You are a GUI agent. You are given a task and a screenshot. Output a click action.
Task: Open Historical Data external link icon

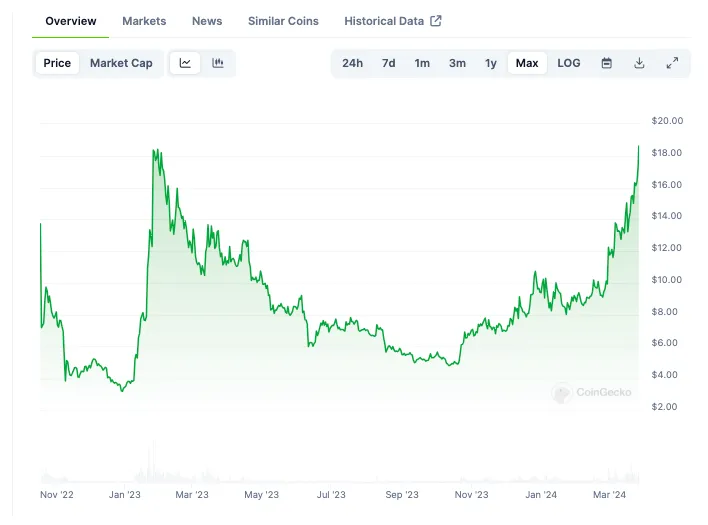pyautogui.click(x=436, y=21)
